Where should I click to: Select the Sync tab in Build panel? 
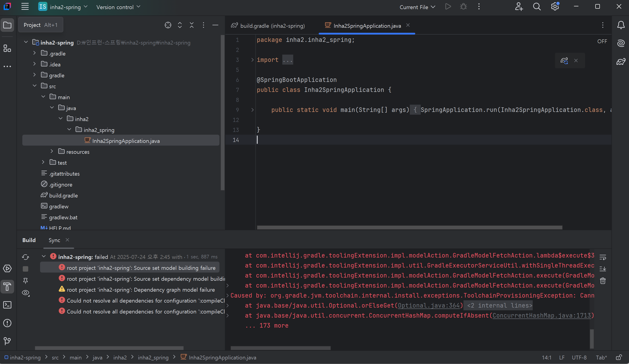(54, 240)
